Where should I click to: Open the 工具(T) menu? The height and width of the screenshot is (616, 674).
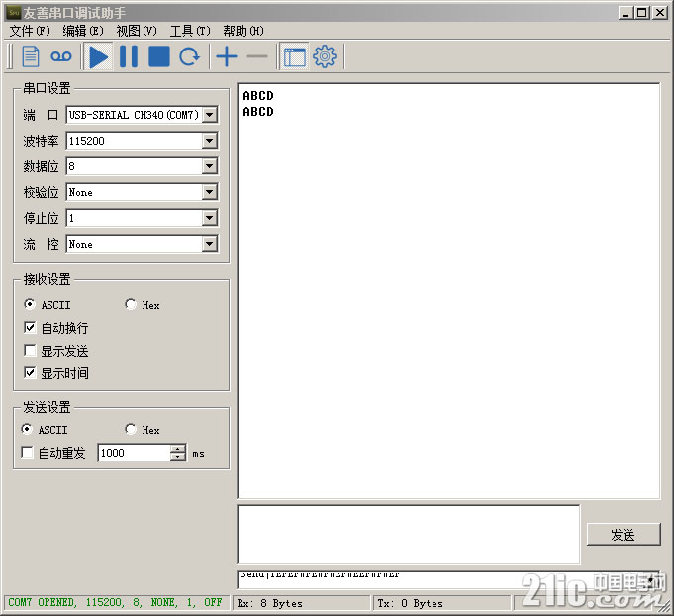189,31
